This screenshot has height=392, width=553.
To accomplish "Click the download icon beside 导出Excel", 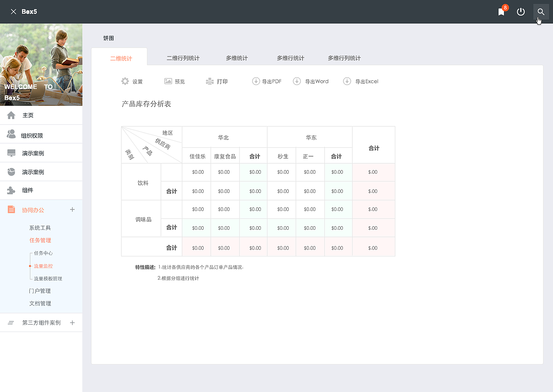I will coord(347,81).
